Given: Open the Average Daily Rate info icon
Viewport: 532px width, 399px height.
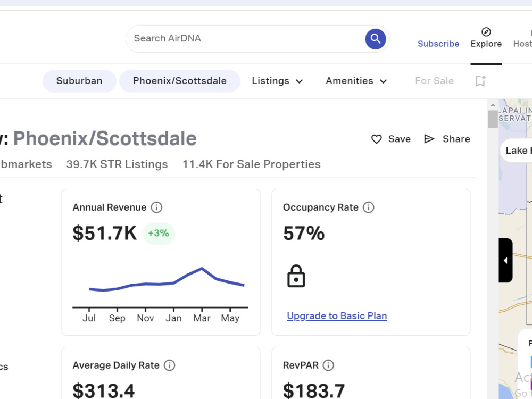Looking at the screenshot, I should (x=169, y=365).
